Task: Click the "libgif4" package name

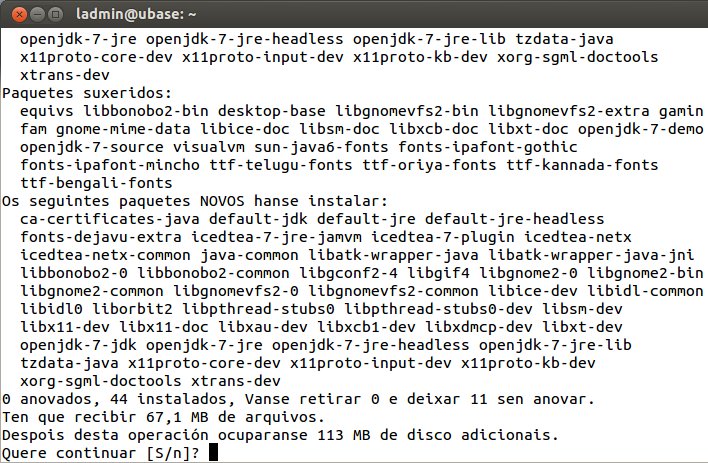Action: (438, 273)
